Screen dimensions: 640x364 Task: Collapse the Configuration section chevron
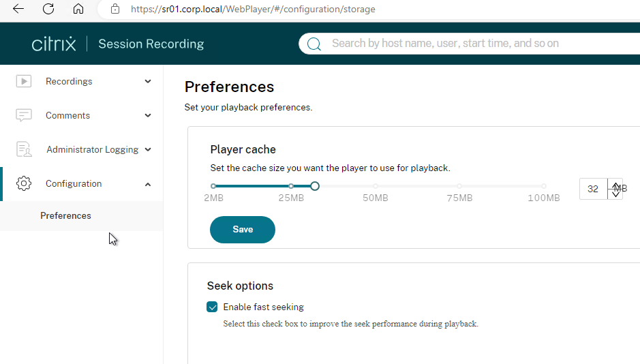click(x=148, y=185)
